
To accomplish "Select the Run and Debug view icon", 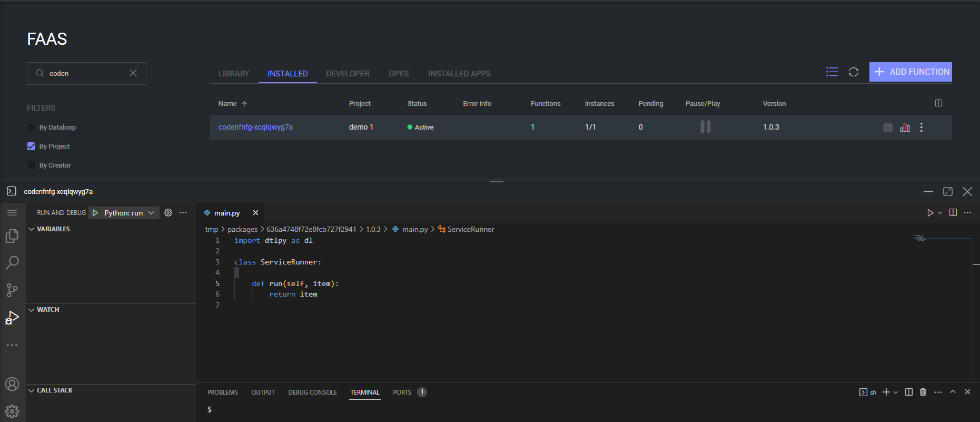I will 12,318.
